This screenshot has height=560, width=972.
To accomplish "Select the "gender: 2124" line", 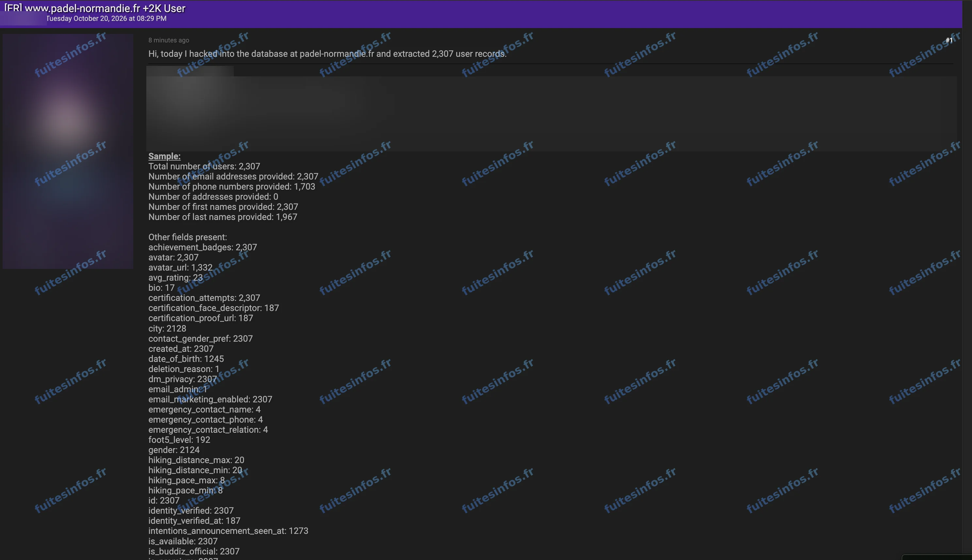I will [x=174, y=450].
